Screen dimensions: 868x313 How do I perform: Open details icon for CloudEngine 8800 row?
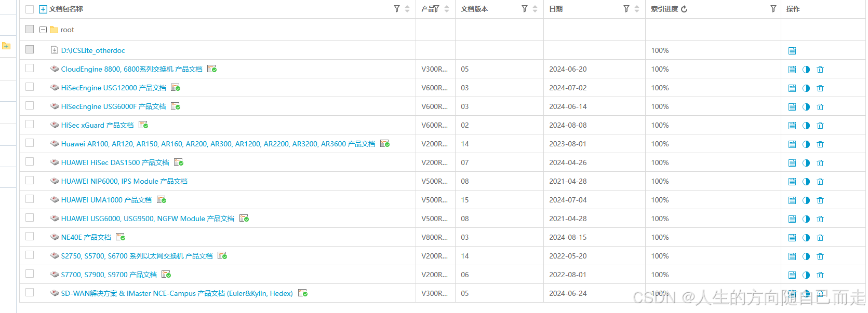792,70
